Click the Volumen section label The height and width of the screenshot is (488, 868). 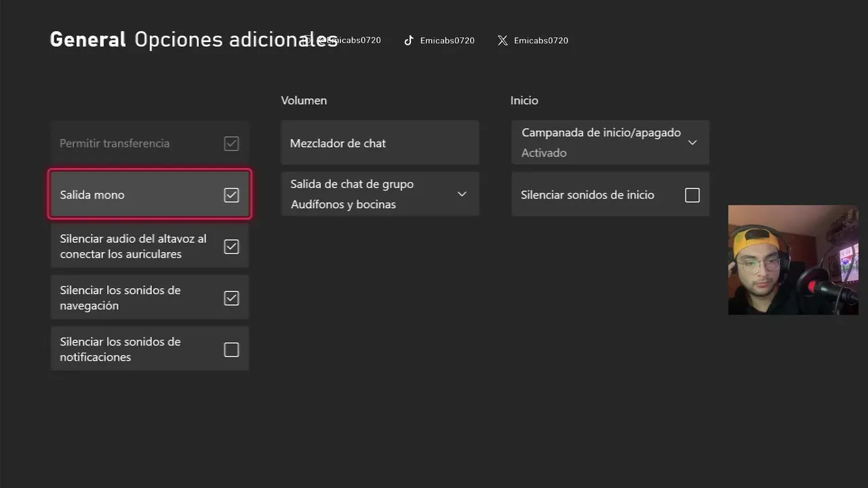(x=304, y=100)
